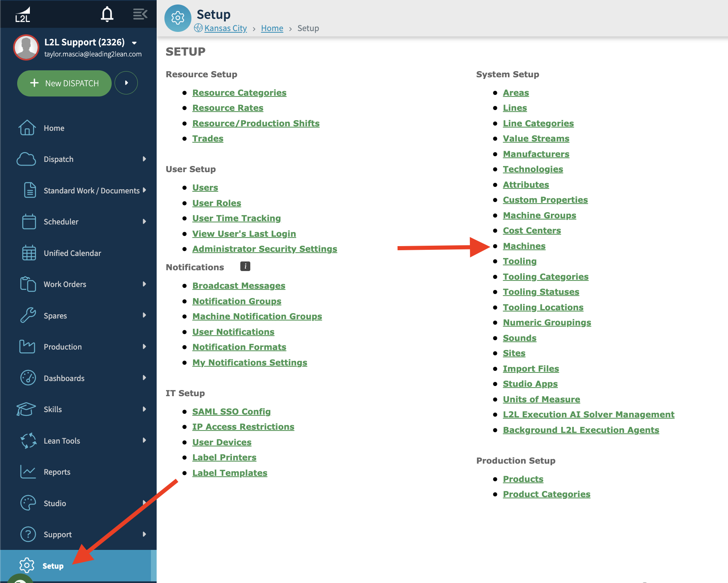Expand the Production submenu arrow
728x583 pixels.
click(144, 347)
